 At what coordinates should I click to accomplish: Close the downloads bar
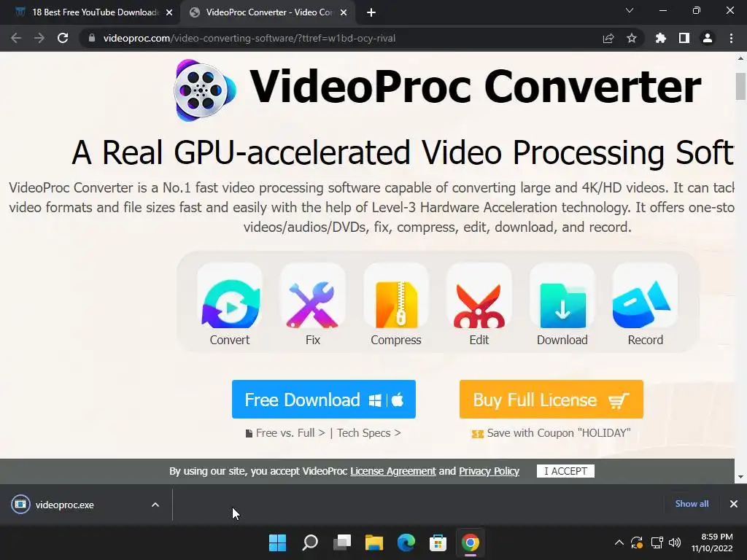coord(734,504)
